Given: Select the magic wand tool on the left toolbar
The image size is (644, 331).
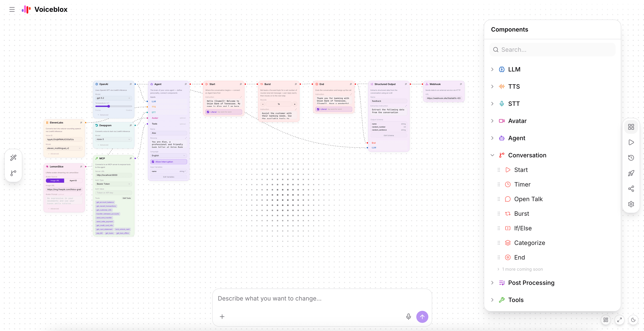Looking at the screenshot, I should coord(13,158).
